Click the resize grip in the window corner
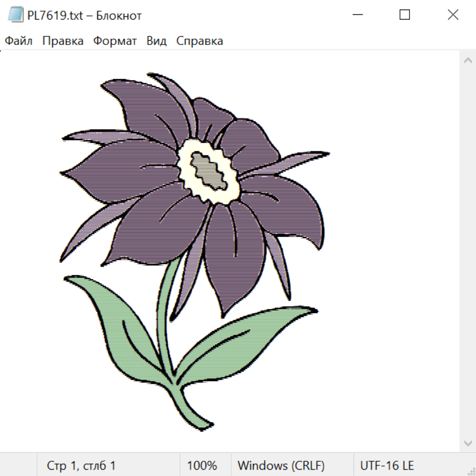The width and height of the screenshot is (476, 476). tap(471, 471)
